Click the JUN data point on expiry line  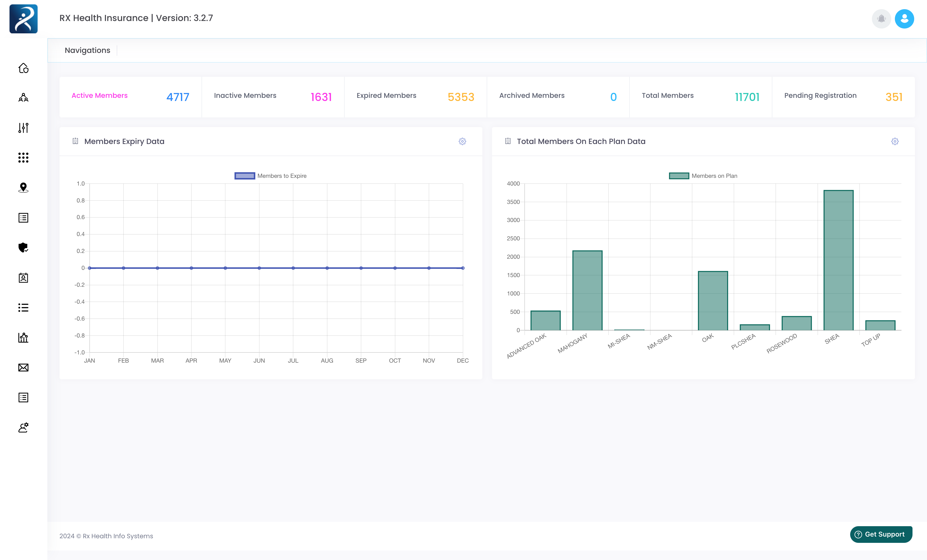point(259,268)
